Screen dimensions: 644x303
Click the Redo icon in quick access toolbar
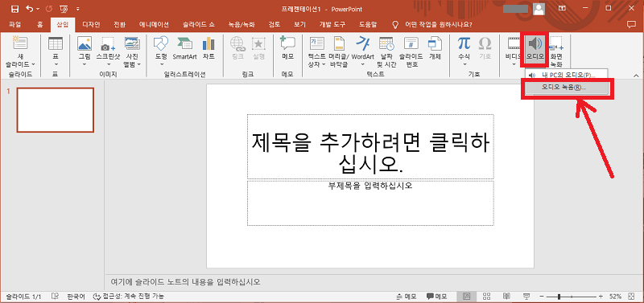[x=49, y=9]
